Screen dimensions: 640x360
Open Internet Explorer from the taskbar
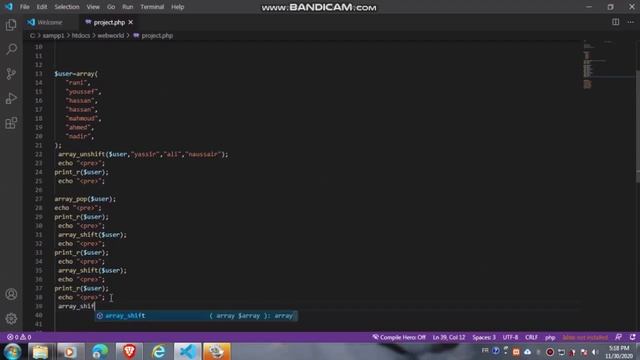coord(158,351)
